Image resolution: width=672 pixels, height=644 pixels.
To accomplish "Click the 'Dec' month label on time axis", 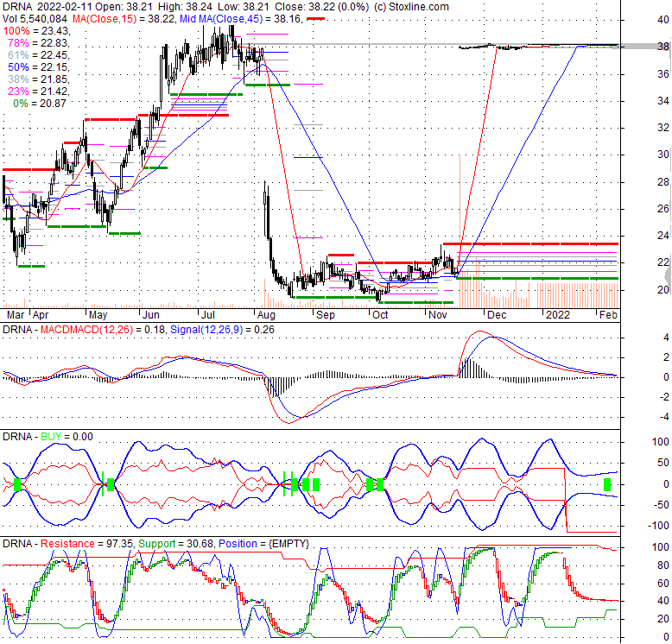I will pyautogui.click(x=497, y=315).
